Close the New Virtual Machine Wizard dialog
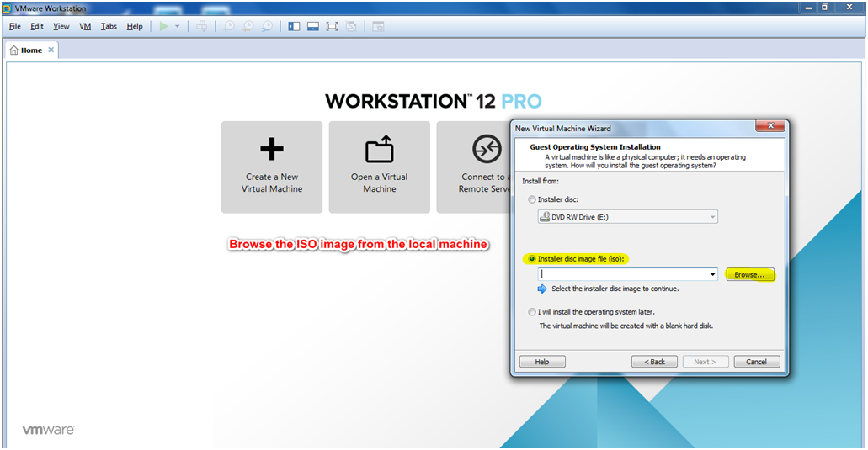The width and height of the screenshot is (868, 450). [770, 126]
